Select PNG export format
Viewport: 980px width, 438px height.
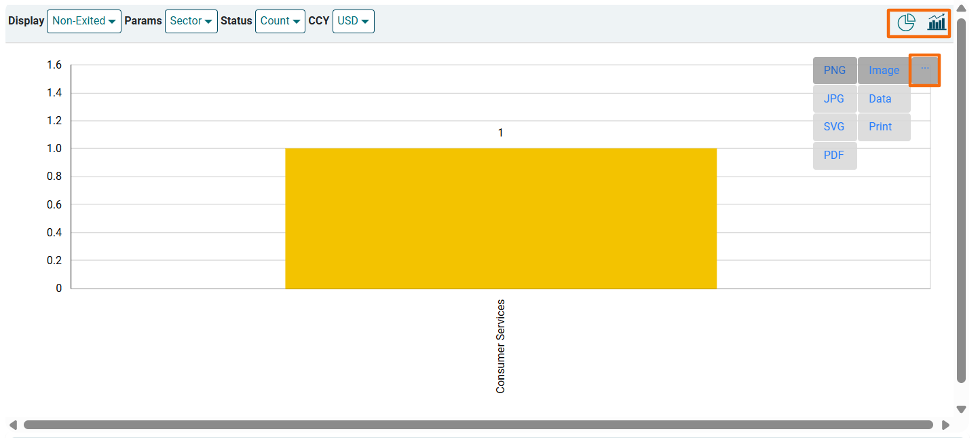(x=835, y=71)
